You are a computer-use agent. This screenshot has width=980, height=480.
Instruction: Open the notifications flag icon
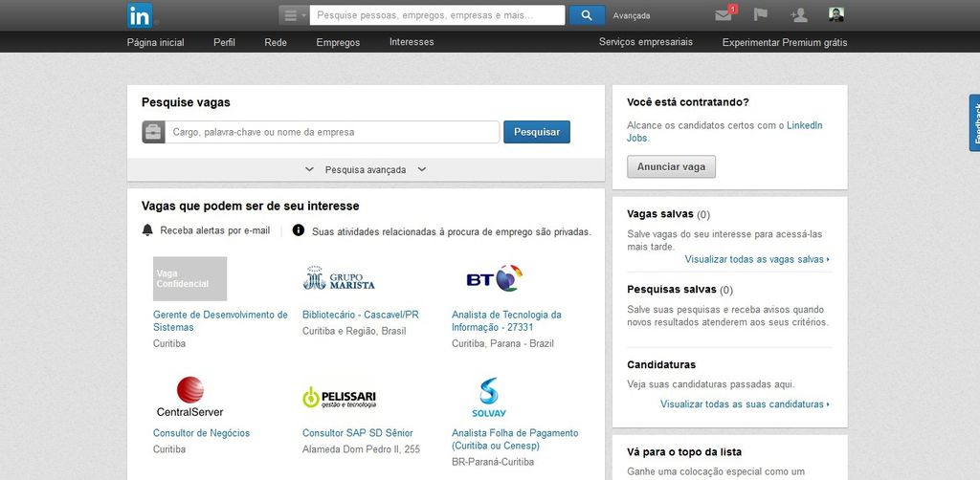tap(760, 13)
